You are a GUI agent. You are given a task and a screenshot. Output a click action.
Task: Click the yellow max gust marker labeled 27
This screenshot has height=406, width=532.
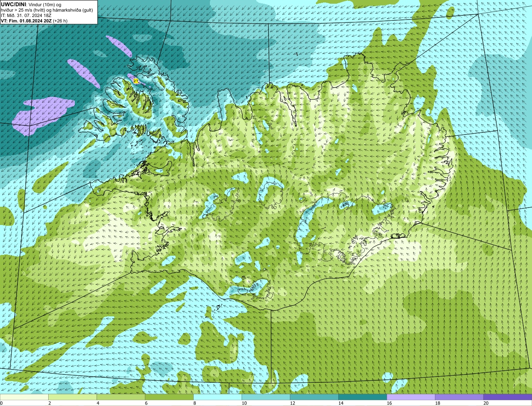click(x=136, y=81)
